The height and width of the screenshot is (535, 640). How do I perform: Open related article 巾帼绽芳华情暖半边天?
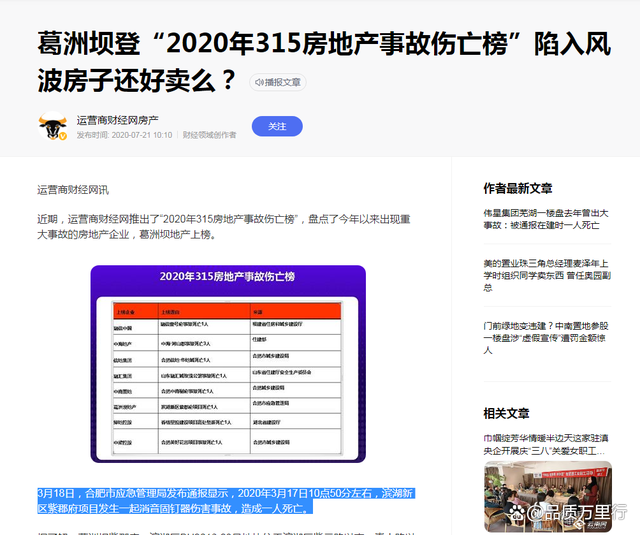[546, 444]
